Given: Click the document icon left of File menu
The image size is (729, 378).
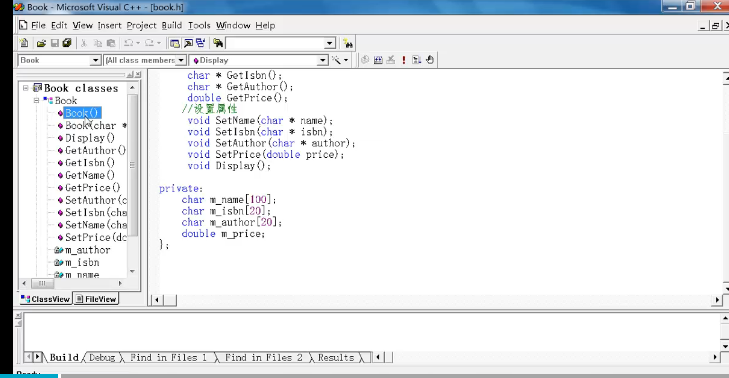Looking at the screenshot, I should pyautogui.click(x=23, y=25).
